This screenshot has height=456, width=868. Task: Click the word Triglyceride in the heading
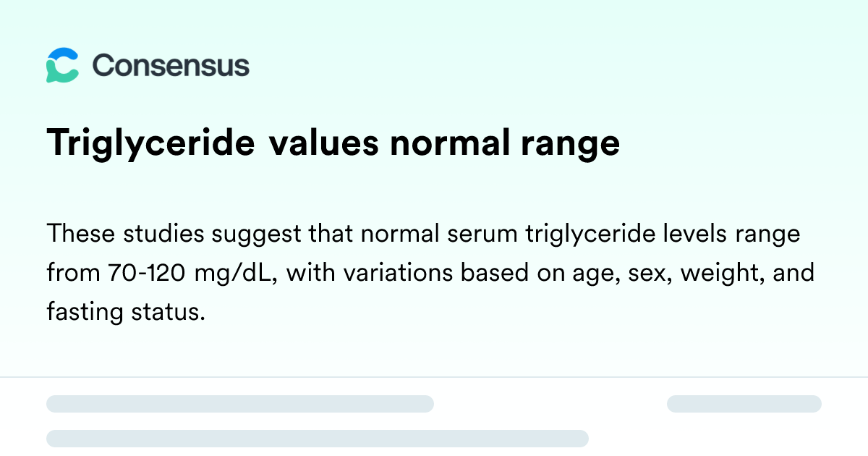click(151, 144)
